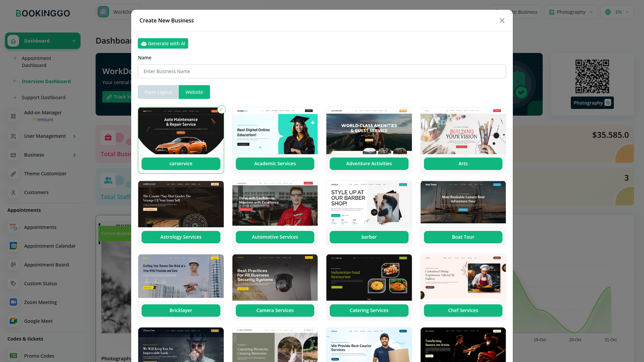The height and width of the screenshot is (362, 644).
Task: Select the barber template thumbnail
Action: pos(369,204)
